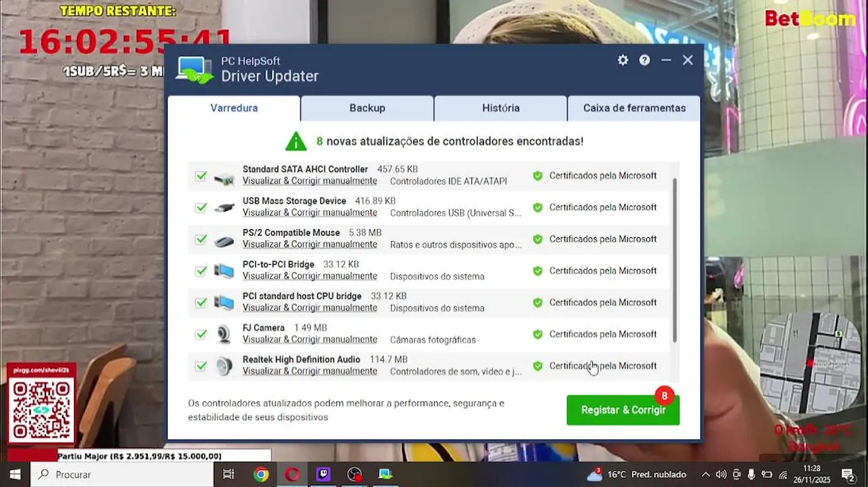868x487 pixels.
Task: Open Task View on taskbar
Action: pos(228,474)
